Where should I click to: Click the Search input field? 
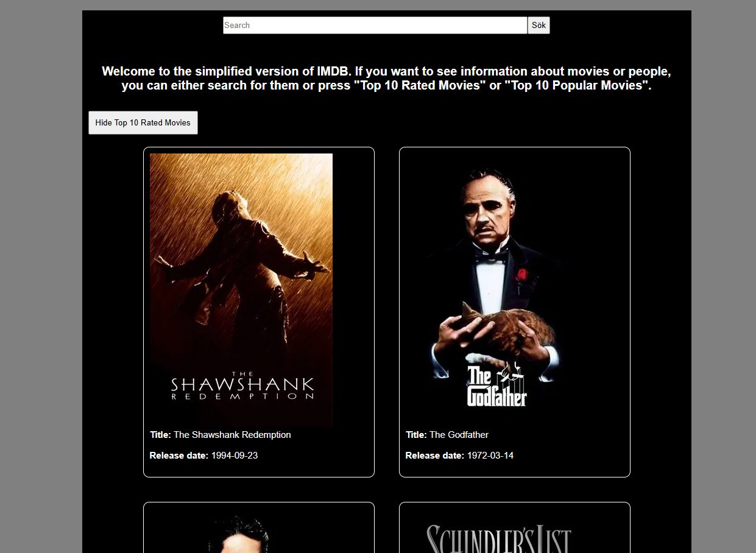coord(375,26)
